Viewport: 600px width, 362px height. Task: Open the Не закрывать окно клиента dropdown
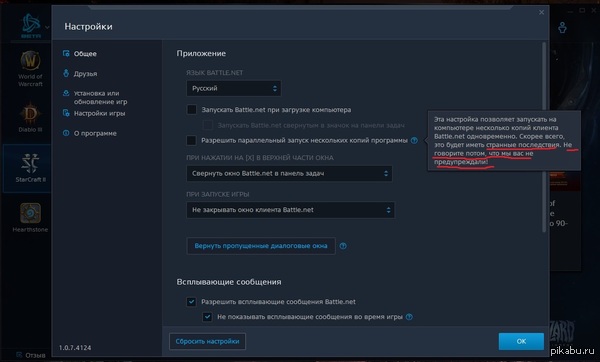point(290,210)
